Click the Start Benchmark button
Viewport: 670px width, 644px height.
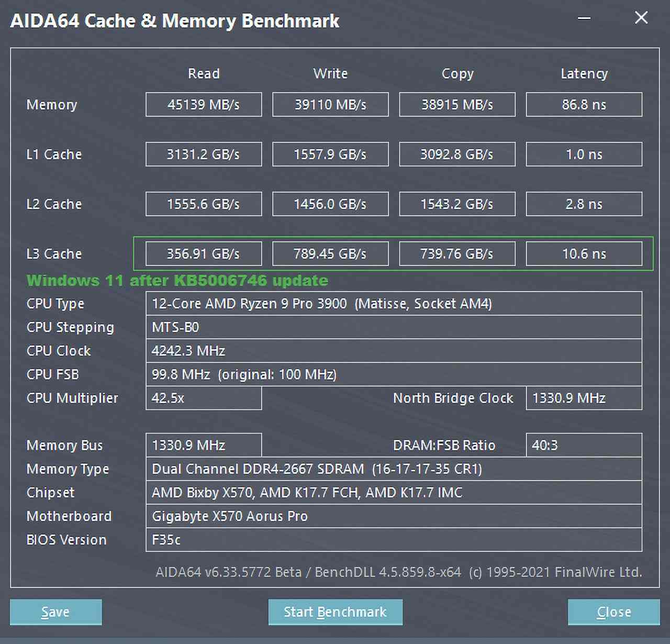[x=335, y=612]
